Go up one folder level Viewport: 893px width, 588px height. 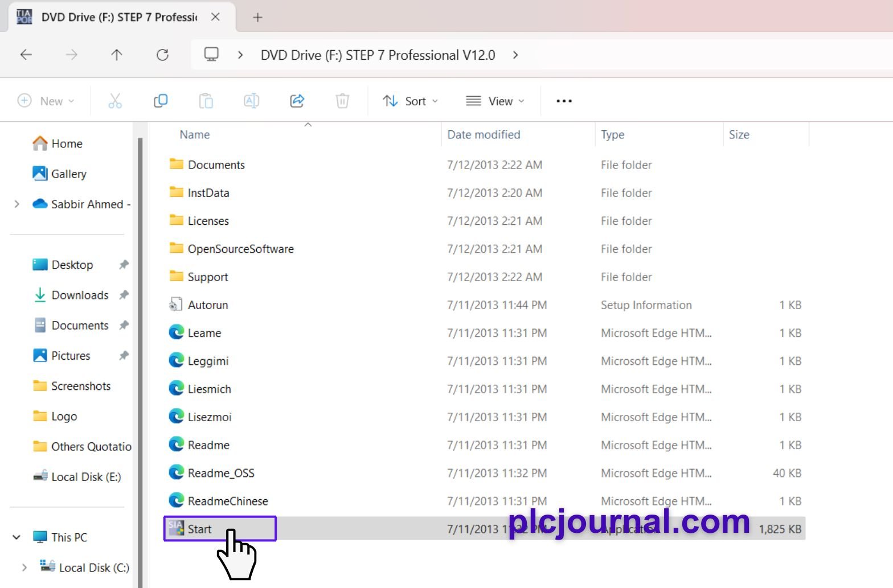click(117, 55)
